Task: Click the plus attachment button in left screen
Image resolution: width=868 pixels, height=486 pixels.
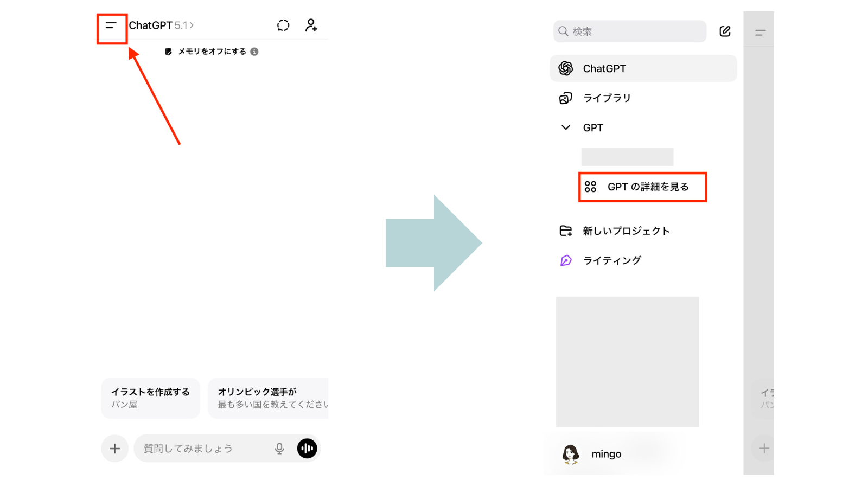Action: [x=114, y=449]
